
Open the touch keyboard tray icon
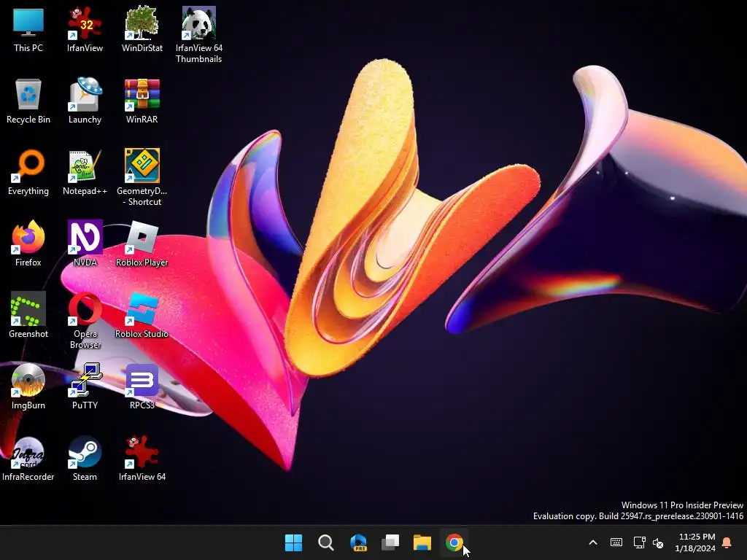(x=616, y=542)
